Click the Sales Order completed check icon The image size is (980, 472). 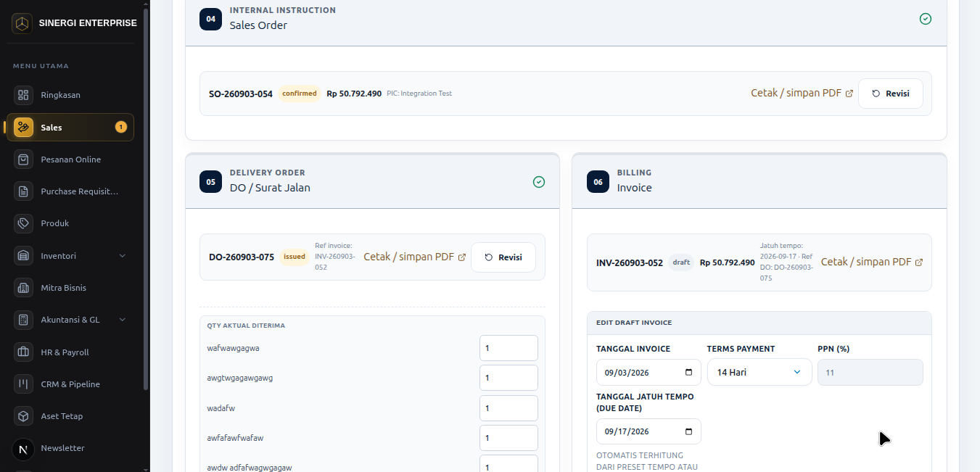pyautogui.click(x=926, y=19)
